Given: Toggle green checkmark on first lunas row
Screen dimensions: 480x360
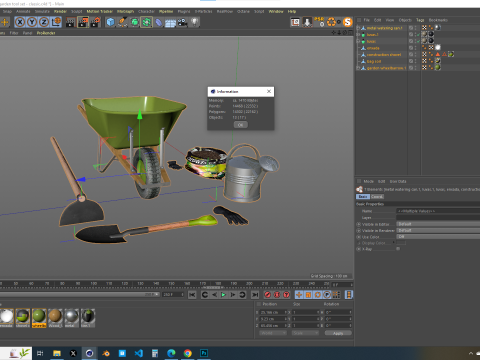Looking at the screenshot, I should tap(418, 35).
